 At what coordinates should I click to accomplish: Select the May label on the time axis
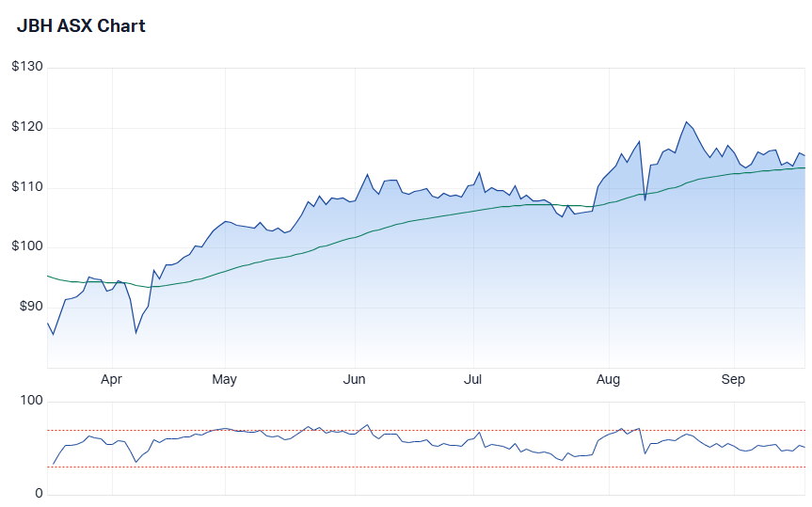pyautogui.click(x=224, y=379)
